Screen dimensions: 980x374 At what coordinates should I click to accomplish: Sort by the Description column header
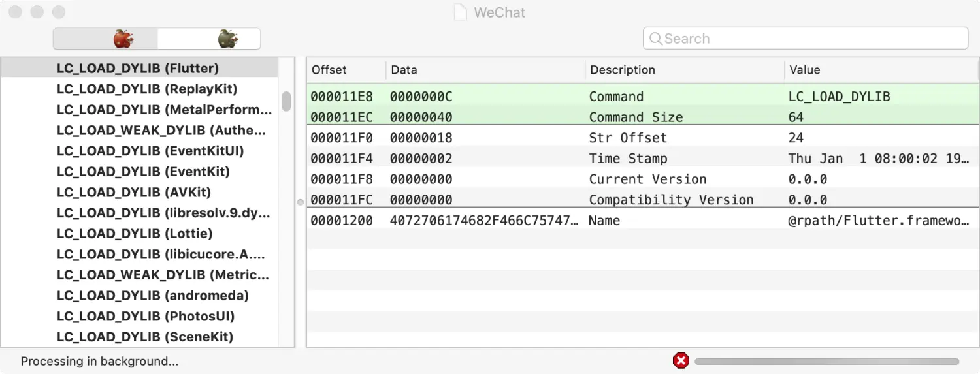tap(685, 70)
